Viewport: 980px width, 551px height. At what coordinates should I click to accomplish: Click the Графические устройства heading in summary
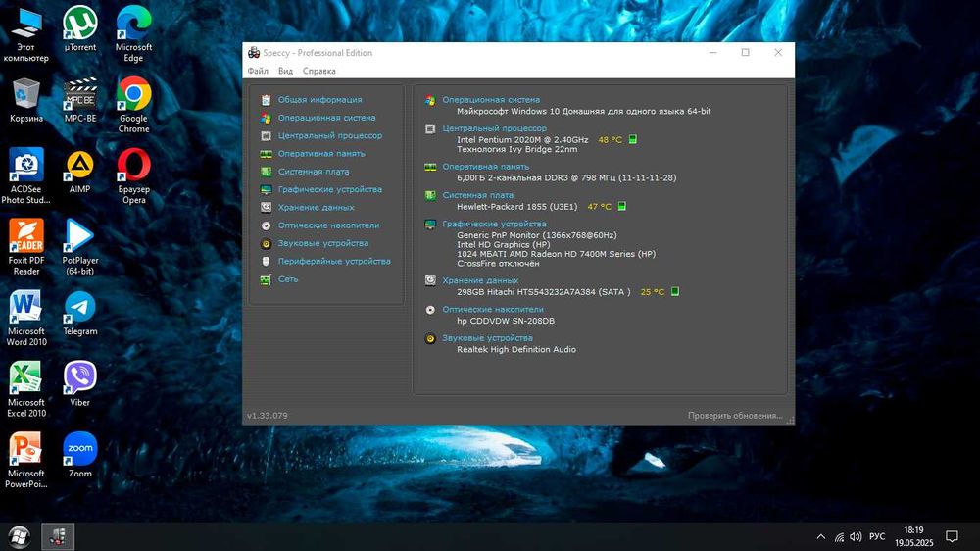coord(494,224)
